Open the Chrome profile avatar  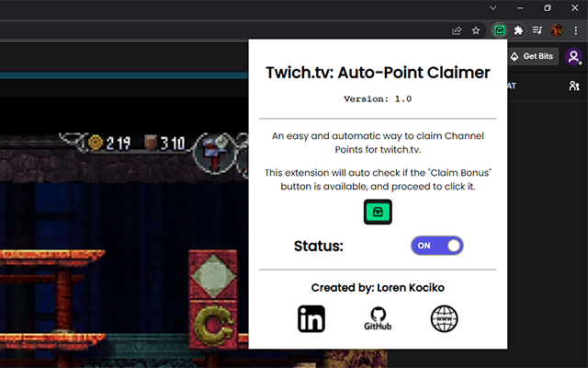557,30
